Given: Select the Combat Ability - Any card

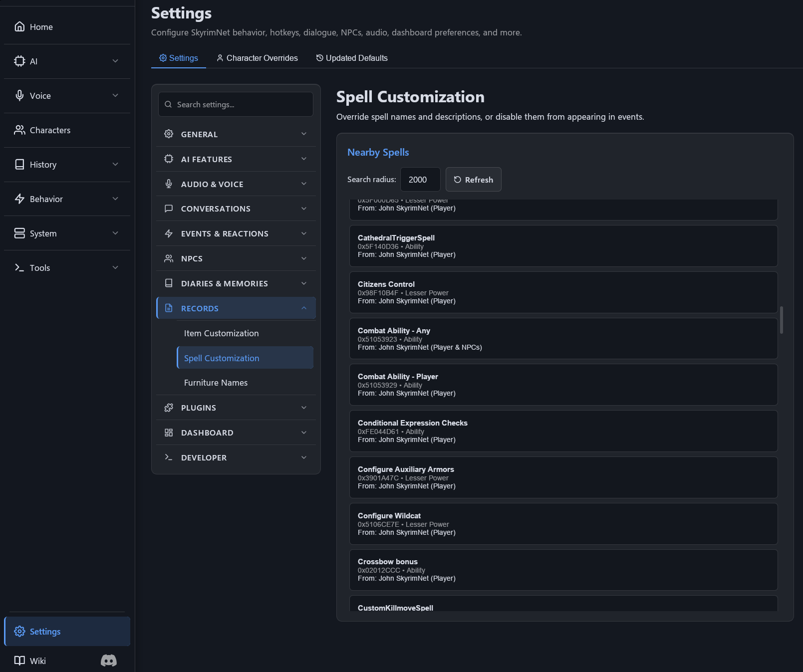Looking at the screenshot, I should coord(563,339).
